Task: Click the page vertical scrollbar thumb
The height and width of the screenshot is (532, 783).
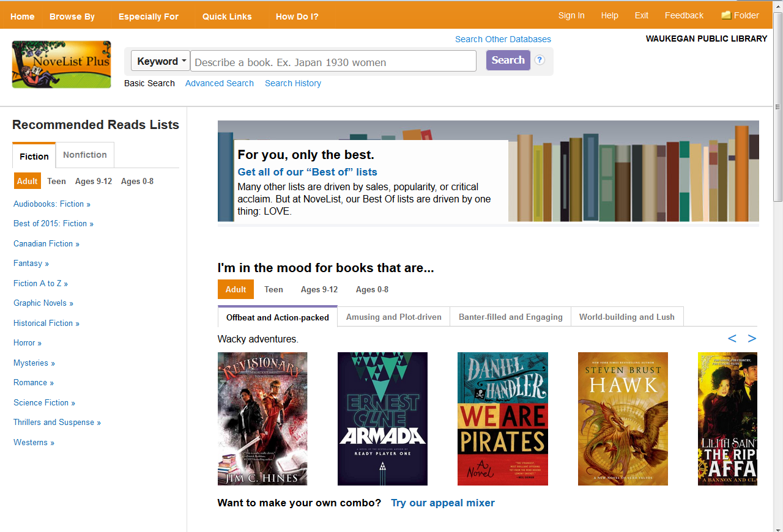Action: 777,107
